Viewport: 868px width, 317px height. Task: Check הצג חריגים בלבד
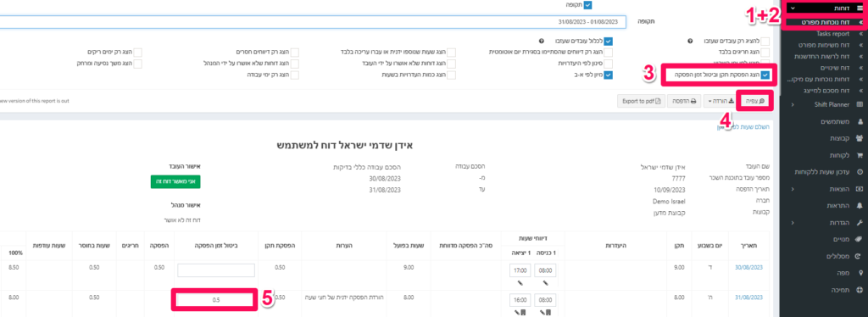point(765,52)
